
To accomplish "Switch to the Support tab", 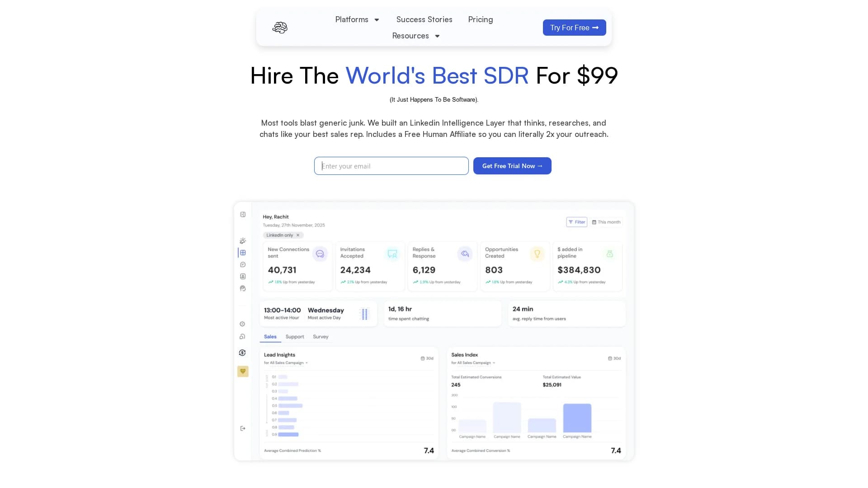I will (295, 337).
